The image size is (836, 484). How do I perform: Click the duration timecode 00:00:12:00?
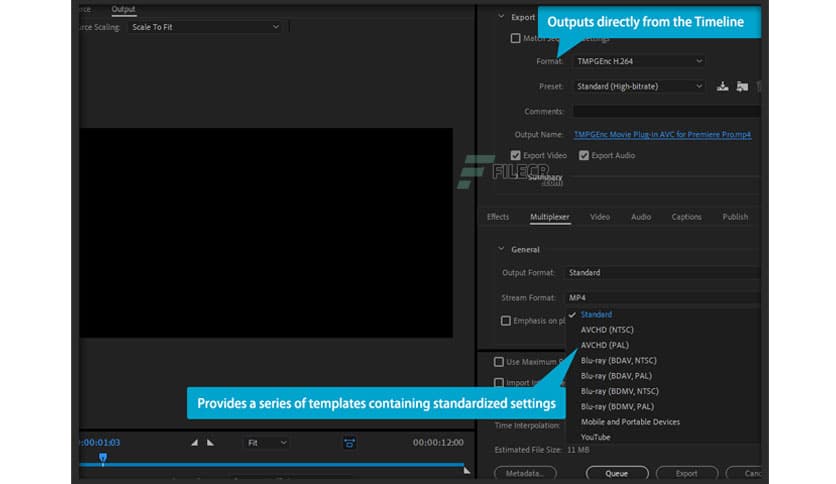[x=438, y=442]
